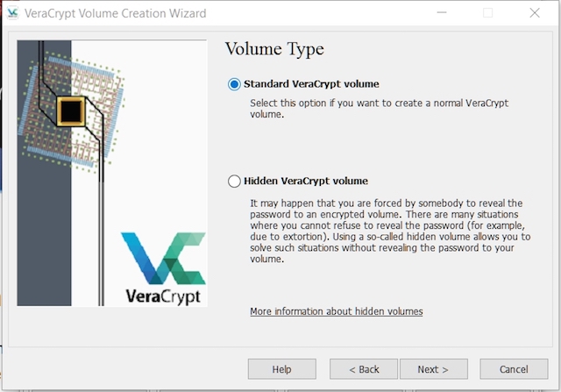Close the VeraCrypt Volume Creation Wizard window
Viewport: 561px width, 392px height.
pos(535,13)
